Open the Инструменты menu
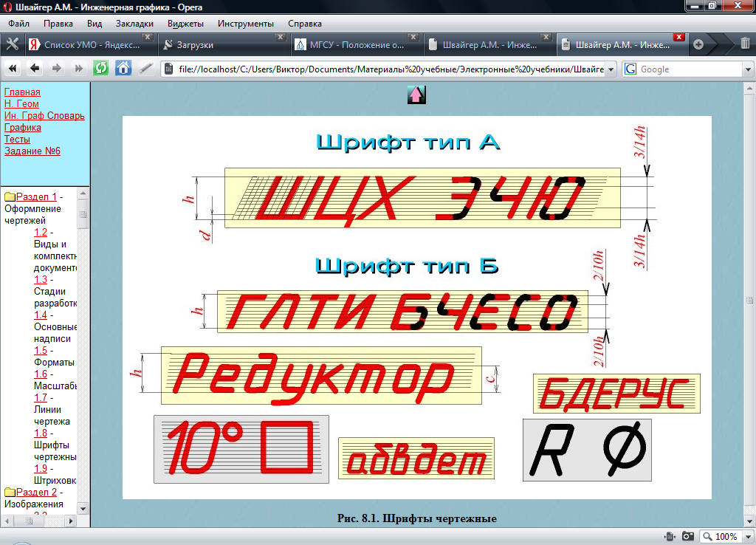756x545 pixels. (245, 24)
